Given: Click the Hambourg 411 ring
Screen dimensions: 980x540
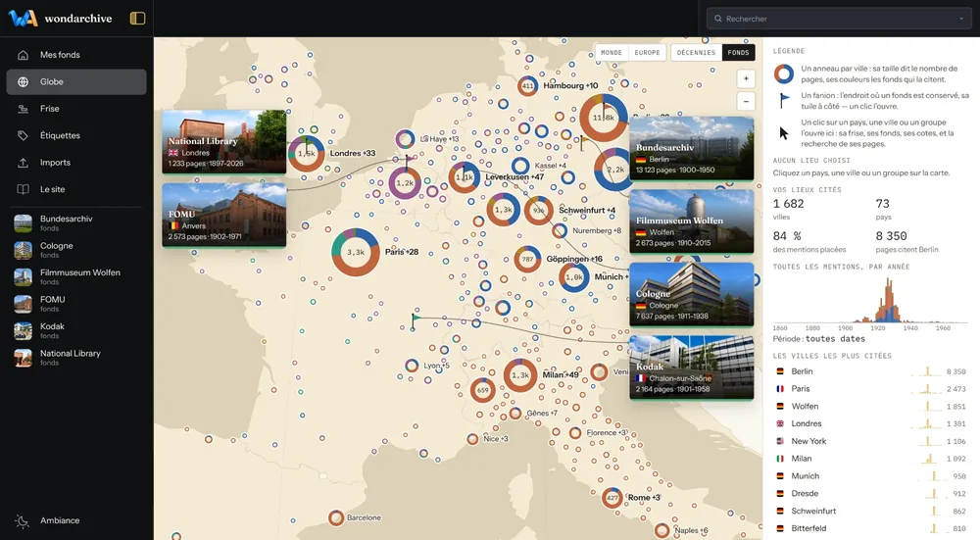Looking at the screenshot, I should click(x=528, y=85).
